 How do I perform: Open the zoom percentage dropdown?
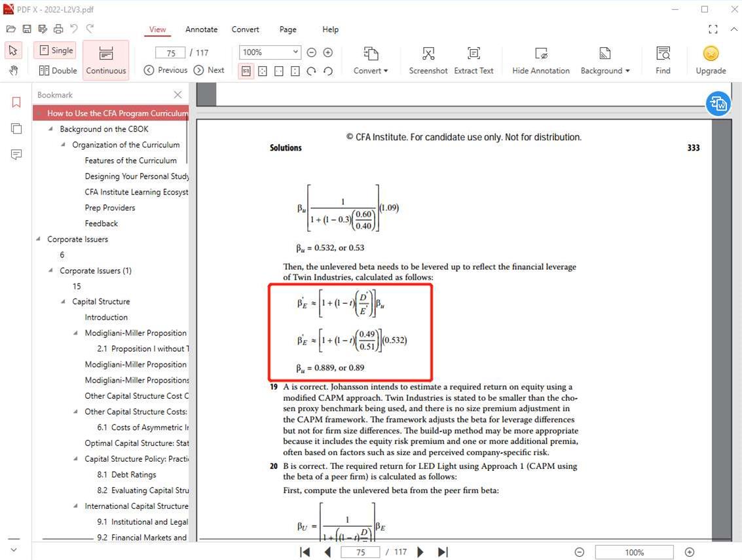coord(295,52)
